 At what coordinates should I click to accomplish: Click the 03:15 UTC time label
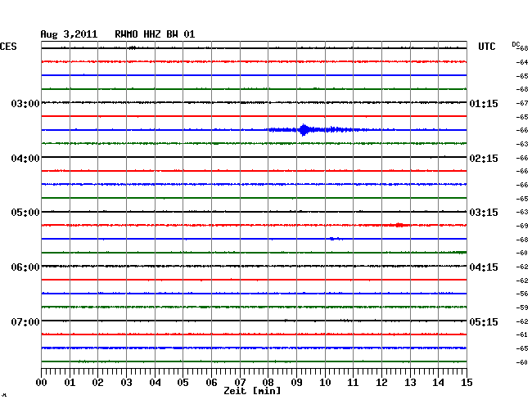[x=484, y=213]
